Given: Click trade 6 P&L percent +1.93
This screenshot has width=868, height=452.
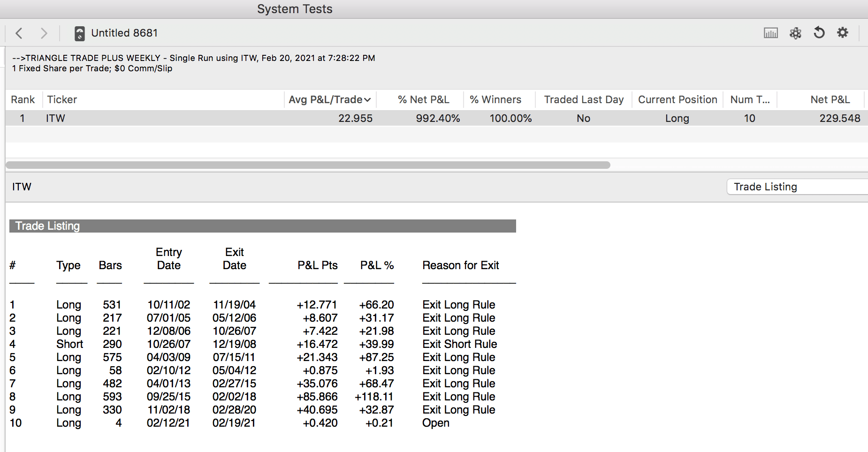Looking at the screenshot, I should [380, 370].
